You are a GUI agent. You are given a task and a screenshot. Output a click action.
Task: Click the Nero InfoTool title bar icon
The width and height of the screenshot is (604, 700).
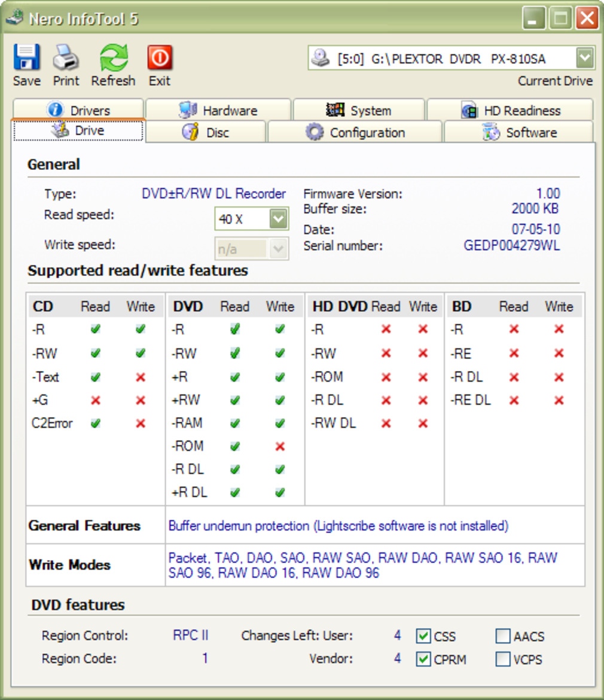pos(15,18)
